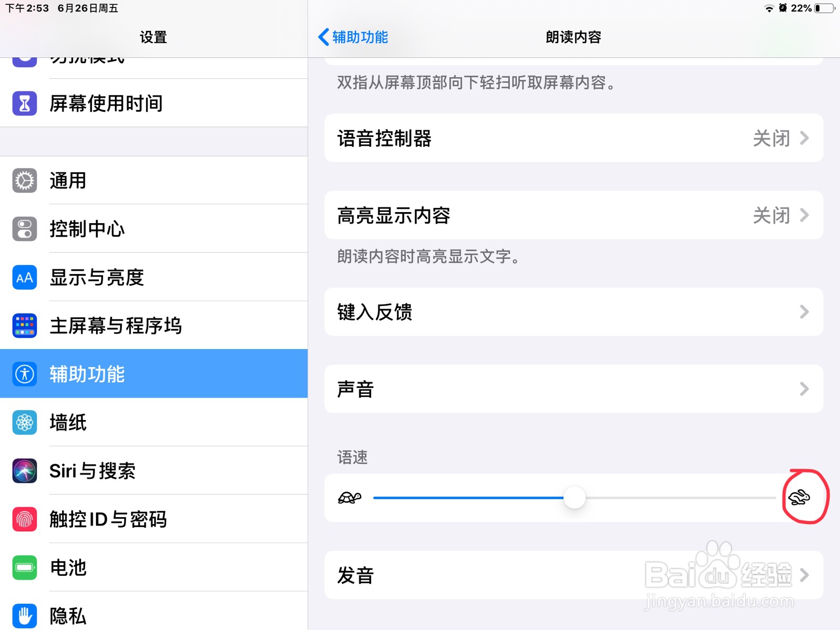Viewport: 840px width, 630px height.
Task: Click the 语速 speaking rate slider knob
Action: tap(574, 497)
